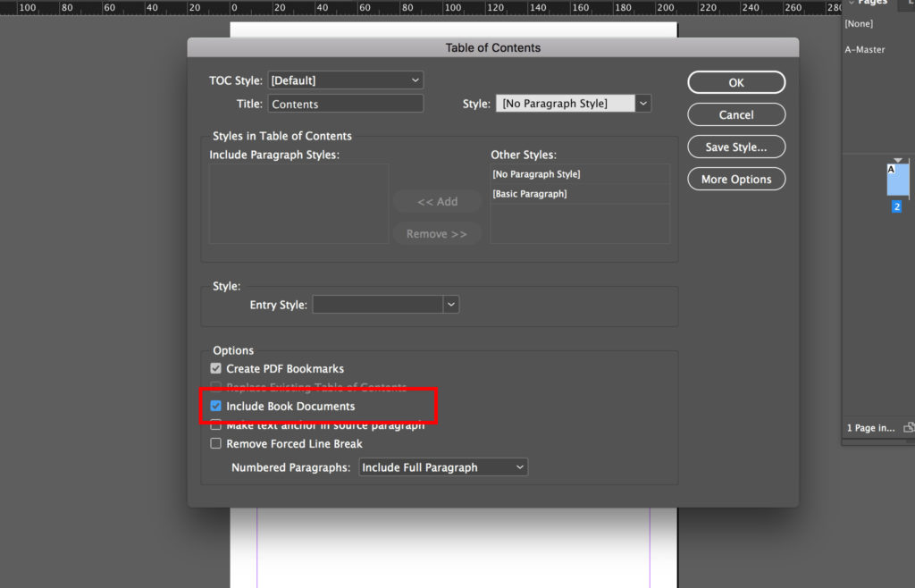This screenshot has width=915, height=588.
Task: Click the Save Style button
Action: [735, 147]
